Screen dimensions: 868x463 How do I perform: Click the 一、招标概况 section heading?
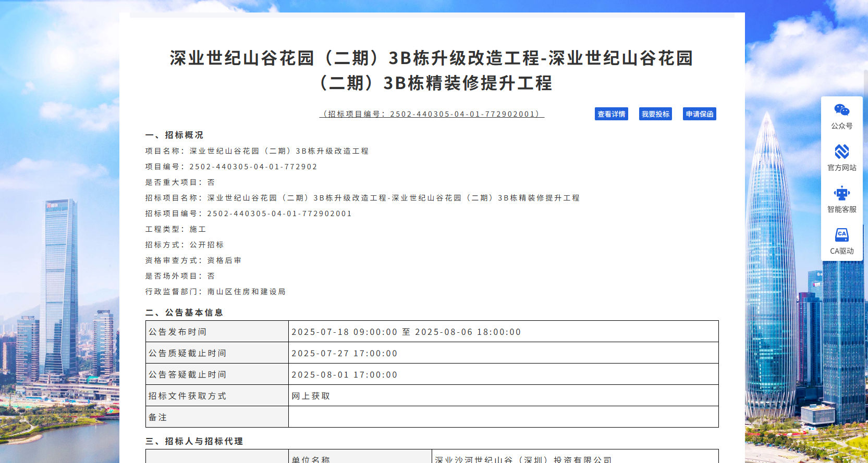tap(175, 135)
